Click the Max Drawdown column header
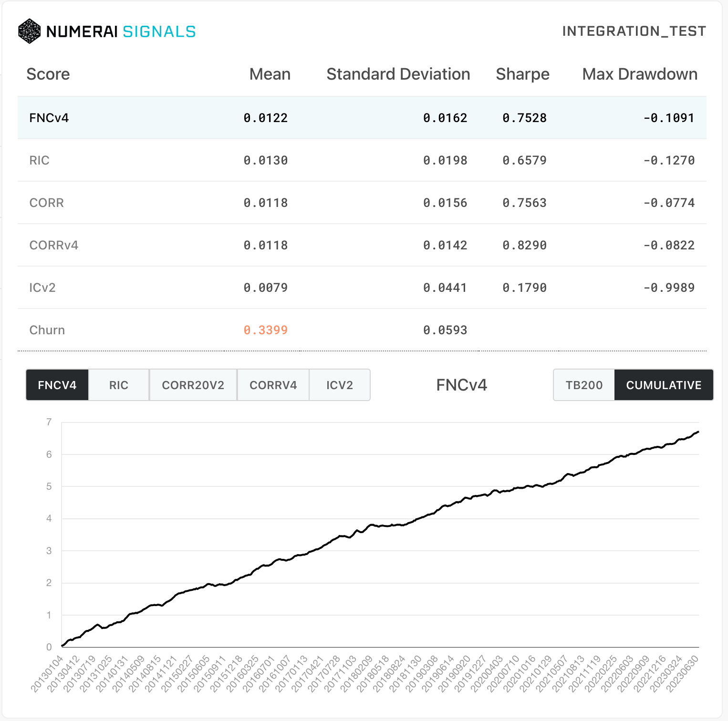The width and height of the screenshot is (728, 721). click(640, 74)
